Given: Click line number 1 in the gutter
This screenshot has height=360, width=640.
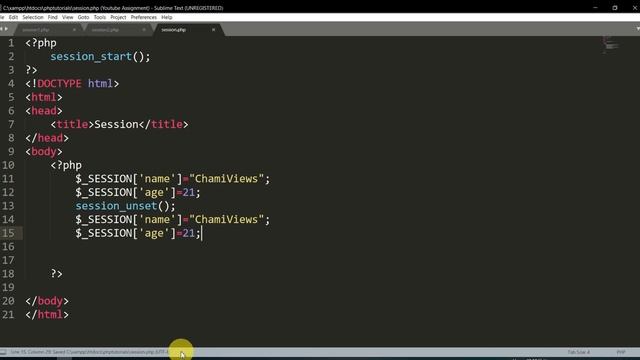Looking at the screenshot, I should tap(11, 43).
